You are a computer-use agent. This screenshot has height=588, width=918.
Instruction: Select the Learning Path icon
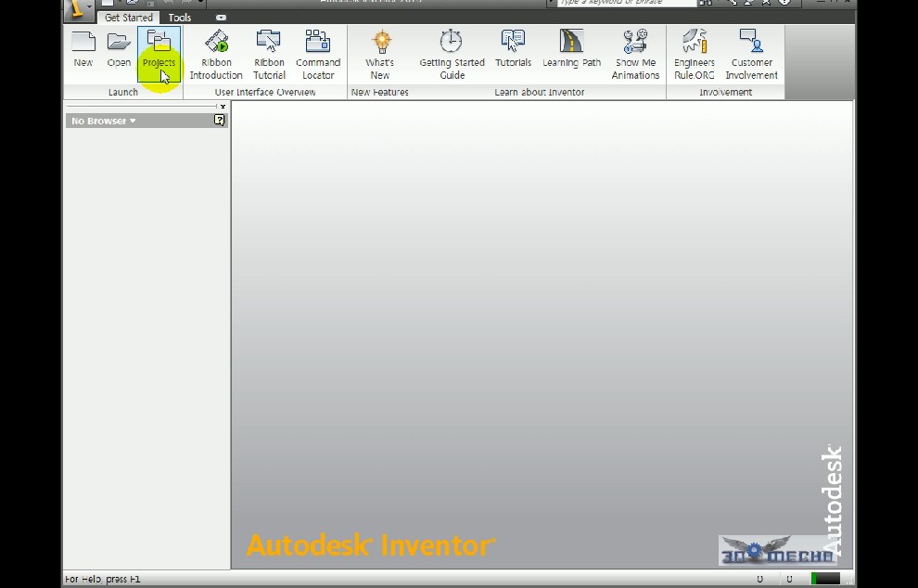click(571, 49)
